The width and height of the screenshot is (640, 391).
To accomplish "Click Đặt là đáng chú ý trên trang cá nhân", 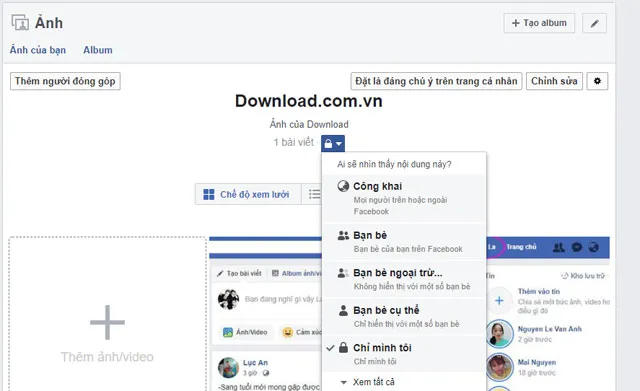I will 436,81.
